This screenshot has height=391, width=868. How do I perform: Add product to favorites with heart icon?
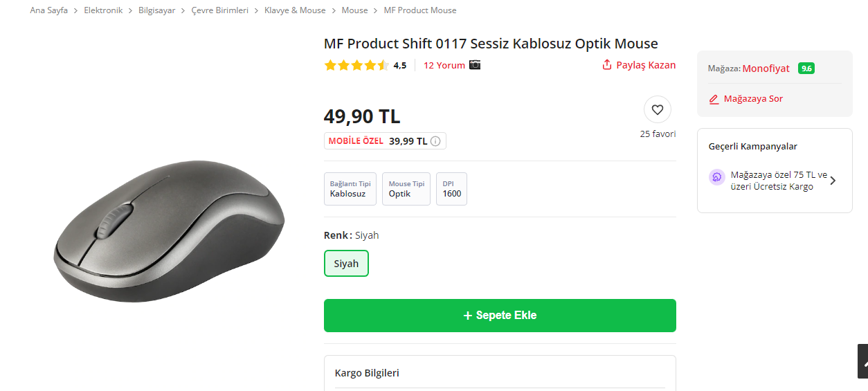[658, 109]
